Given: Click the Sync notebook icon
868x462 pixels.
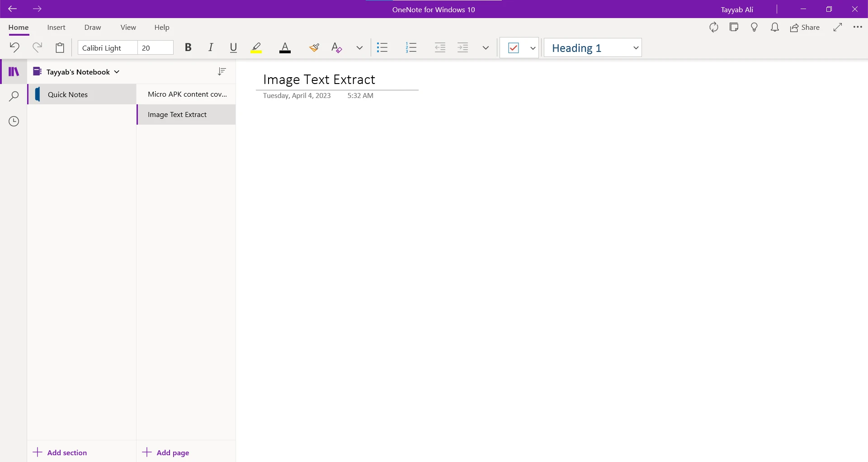Looking at the screenshot, I should click(x=713, y=28).
